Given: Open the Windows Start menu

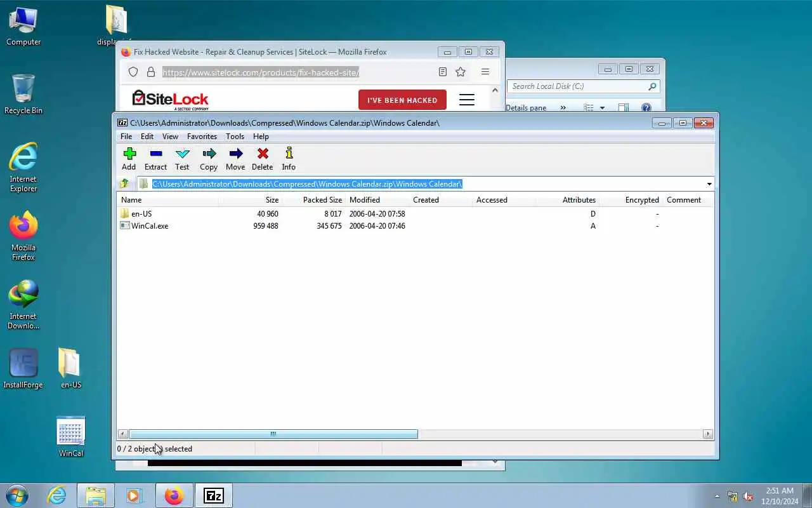Looking at the screenshot, I should (17, 495).
